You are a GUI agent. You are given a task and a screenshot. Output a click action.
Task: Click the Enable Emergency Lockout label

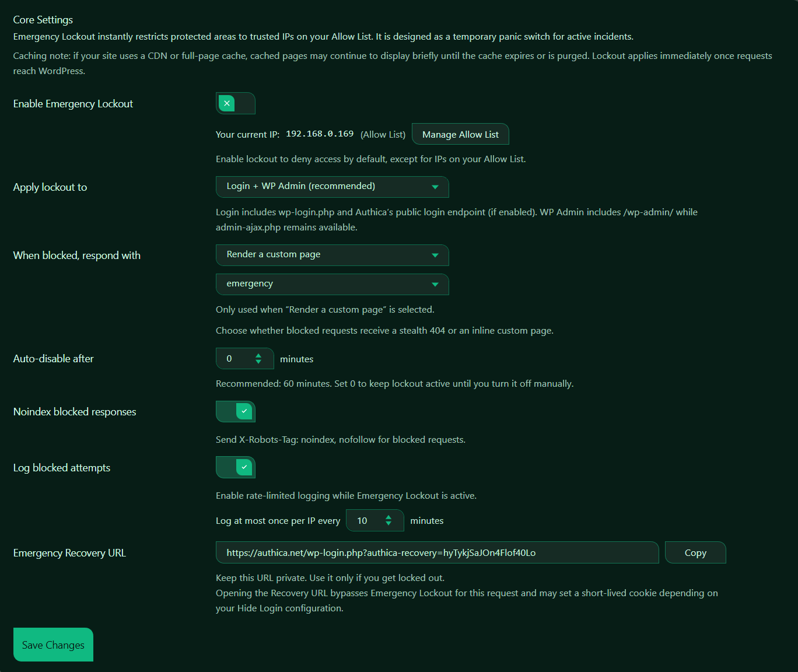[73, 104]
